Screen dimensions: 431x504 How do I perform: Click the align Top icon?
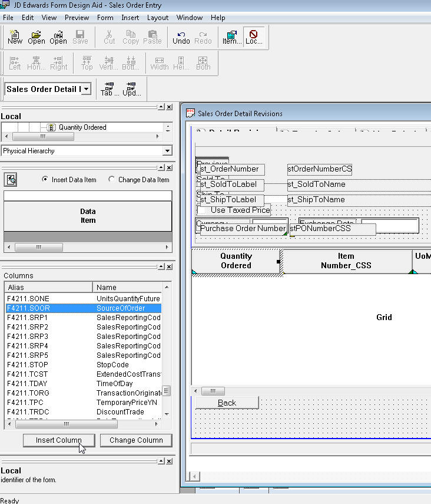click(87, 63)
